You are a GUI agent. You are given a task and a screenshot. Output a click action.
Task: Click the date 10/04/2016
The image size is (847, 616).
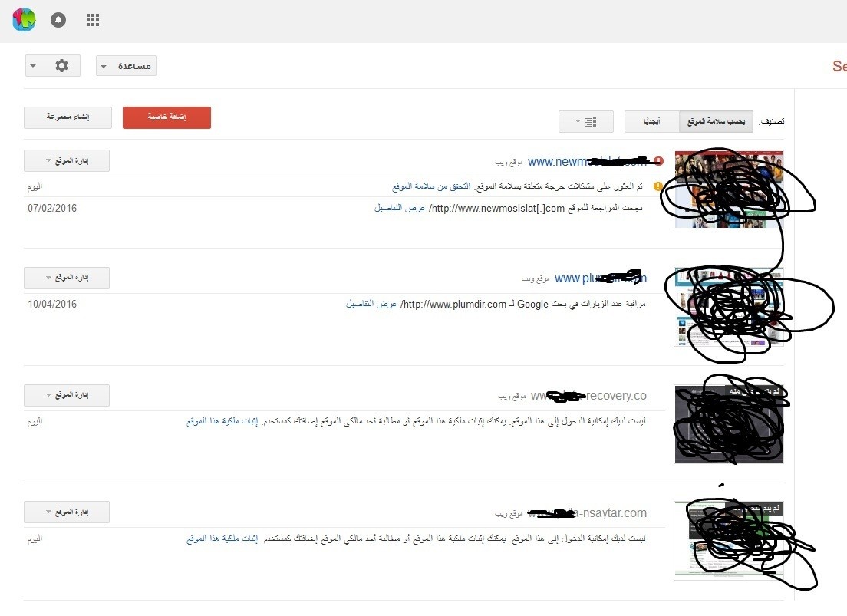pos(52,305)
